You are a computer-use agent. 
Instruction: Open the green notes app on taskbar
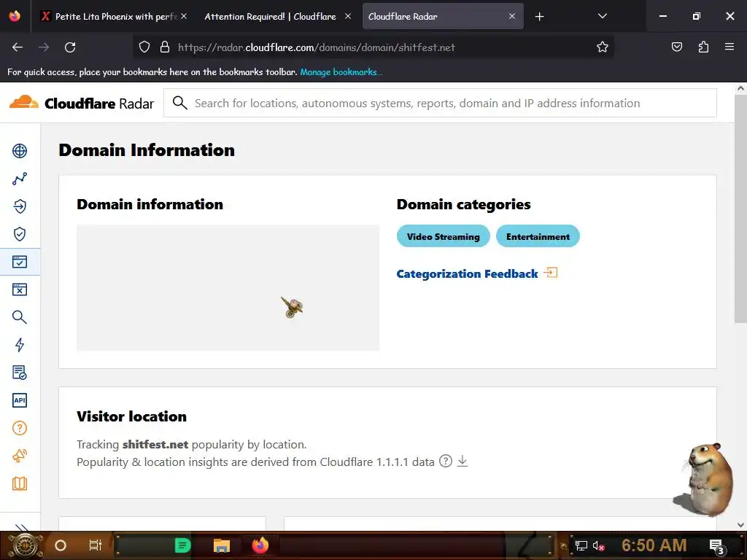point(182,545)
